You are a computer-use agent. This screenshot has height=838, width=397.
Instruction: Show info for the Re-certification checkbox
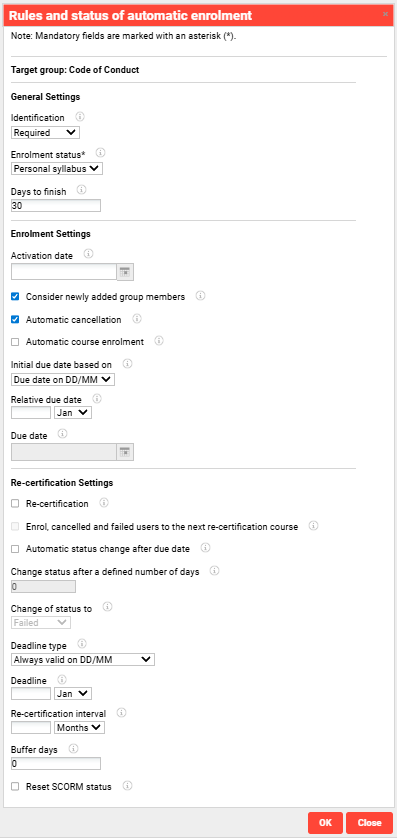(x=104, y=503)
